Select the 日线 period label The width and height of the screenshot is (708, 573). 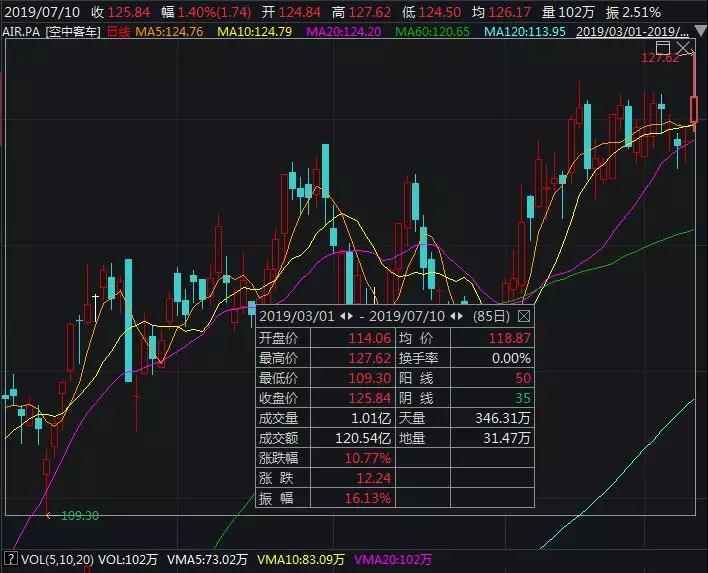click(x=118, y=32)
